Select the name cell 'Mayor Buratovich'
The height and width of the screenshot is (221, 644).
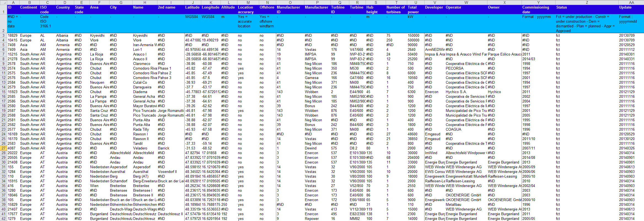pos(145,106)
